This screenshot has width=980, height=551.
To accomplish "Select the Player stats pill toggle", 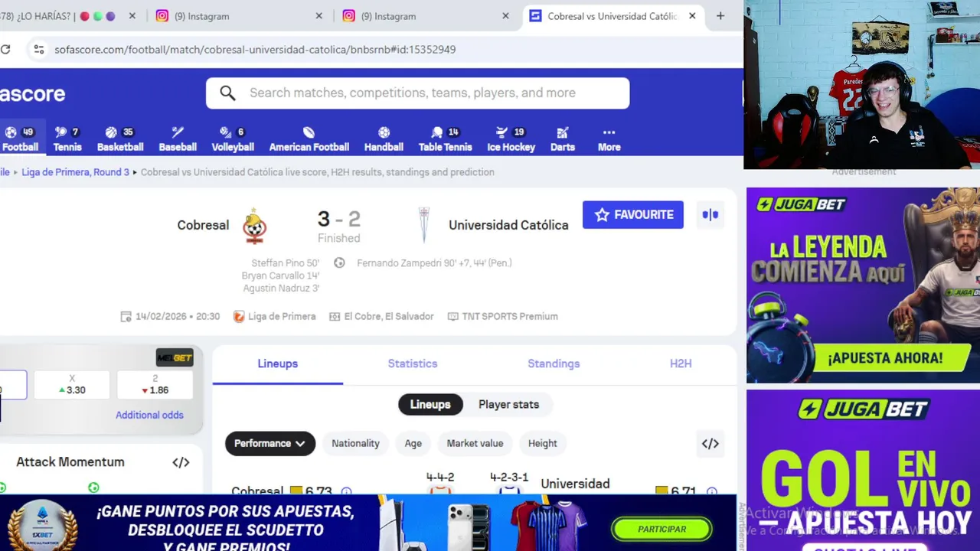I will point(508,404).
